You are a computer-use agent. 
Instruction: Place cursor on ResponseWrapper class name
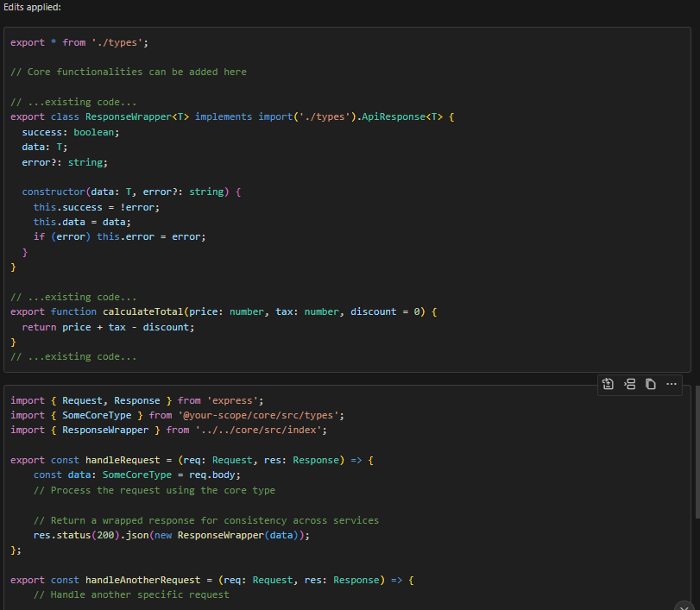[129, 117]
